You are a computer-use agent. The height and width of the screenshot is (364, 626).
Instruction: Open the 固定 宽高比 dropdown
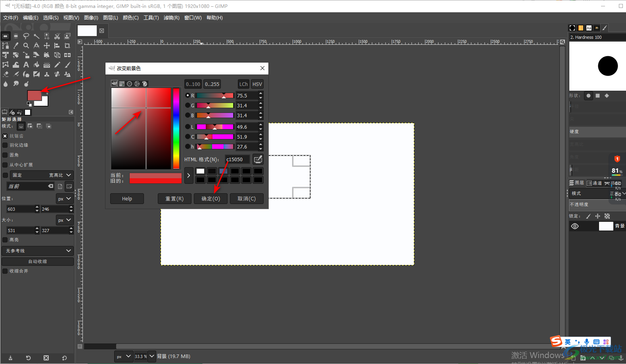tap(42, 175)
